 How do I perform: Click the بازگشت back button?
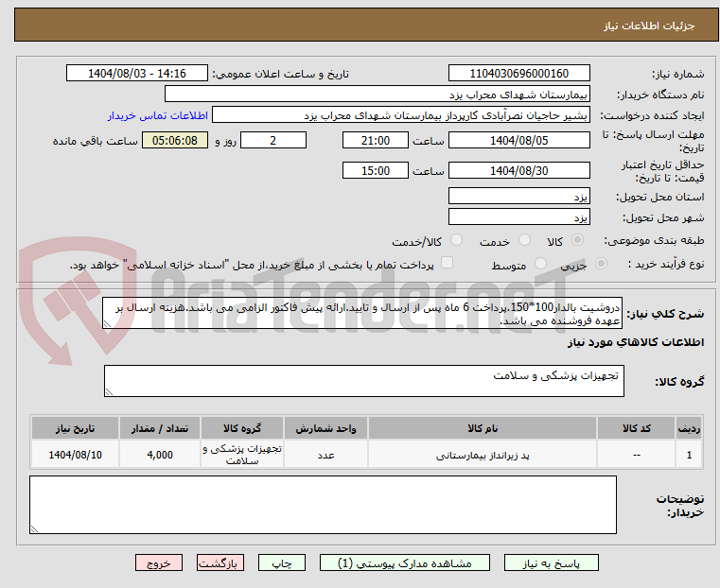220,562
